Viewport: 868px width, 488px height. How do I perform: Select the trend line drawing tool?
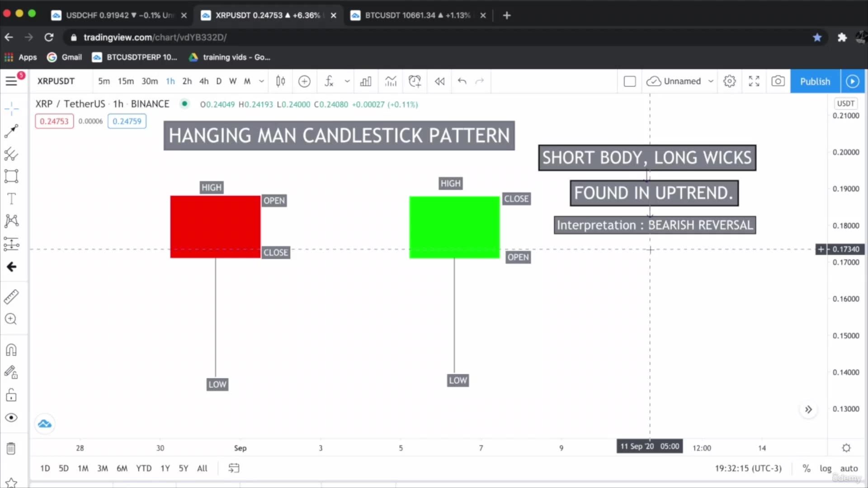(11, 131)
